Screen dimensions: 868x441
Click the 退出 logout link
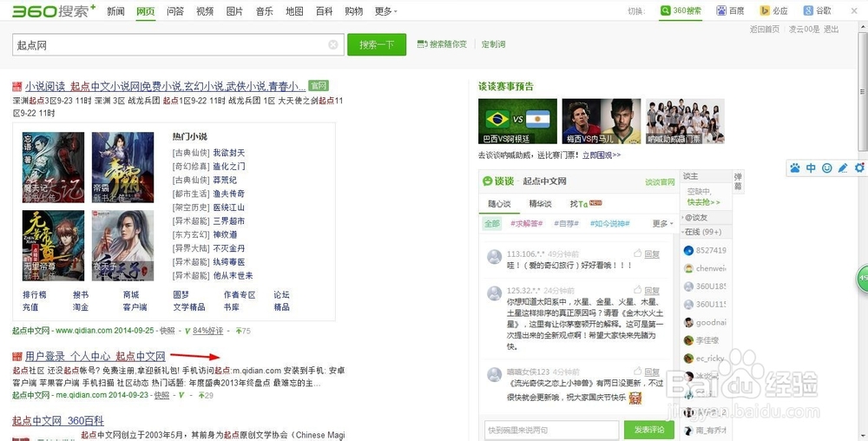(x=831, y=29)
